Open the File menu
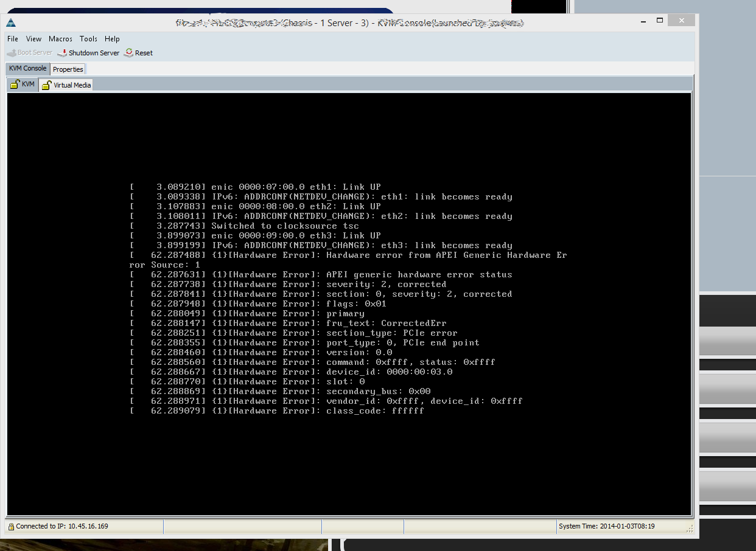The height and width of the screenshot is (551, 756). point(13,39)
